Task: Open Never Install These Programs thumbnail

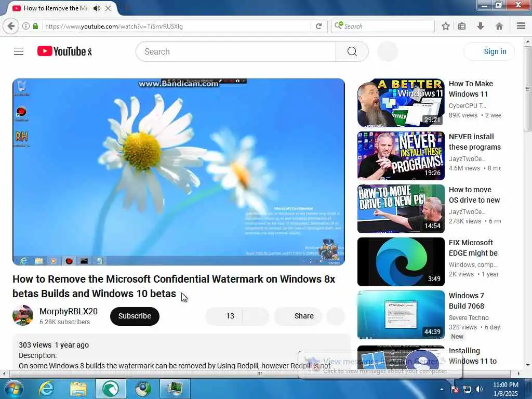Action: 401,156
